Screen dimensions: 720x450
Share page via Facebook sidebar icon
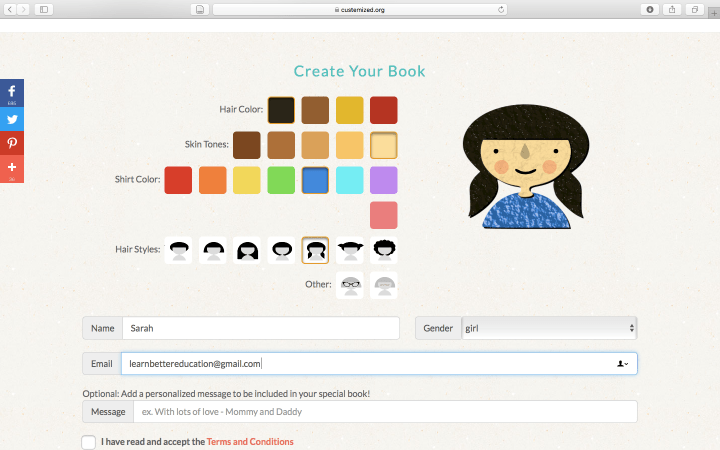[12, 93]
